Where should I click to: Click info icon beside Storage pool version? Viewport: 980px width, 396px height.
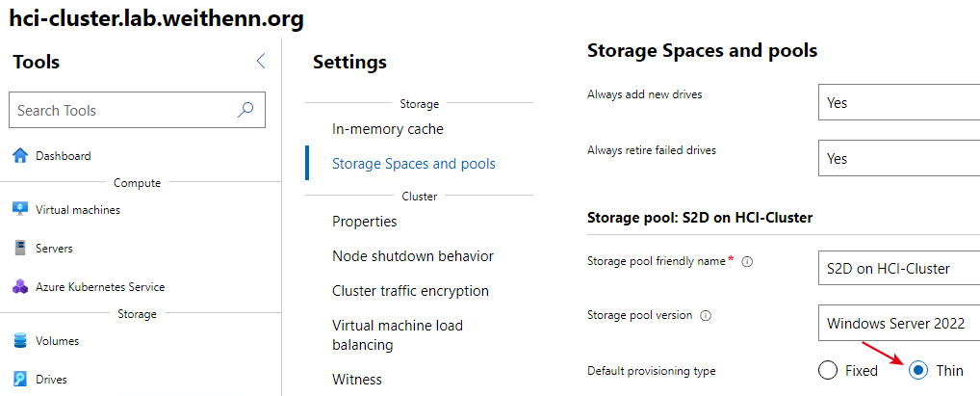pyautogui.click(x=706, y=316)
